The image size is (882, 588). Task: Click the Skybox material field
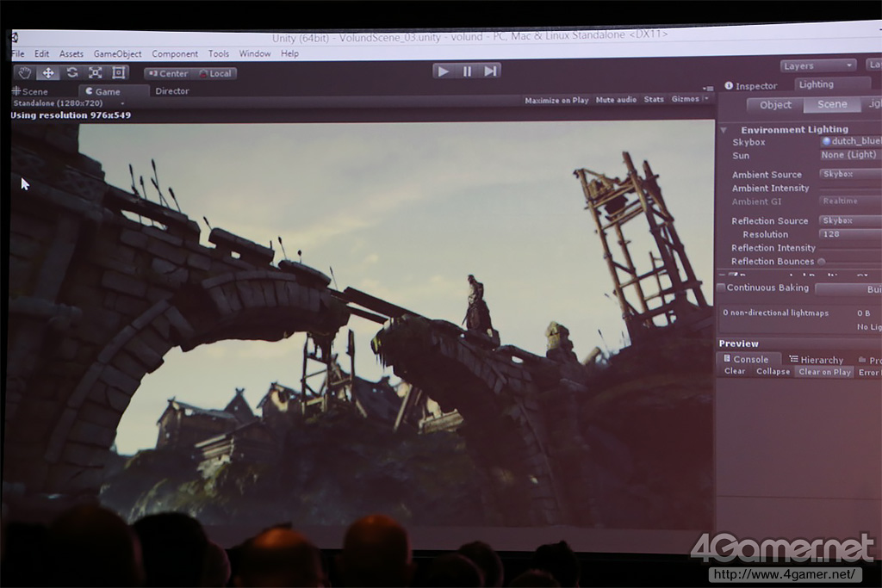coord(850,141)
